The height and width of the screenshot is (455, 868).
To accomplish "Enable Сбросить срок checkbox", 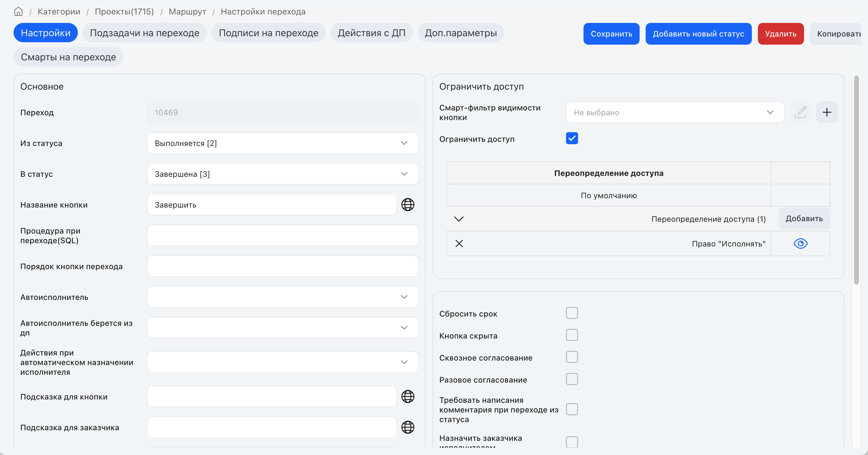I will [572, 313].
